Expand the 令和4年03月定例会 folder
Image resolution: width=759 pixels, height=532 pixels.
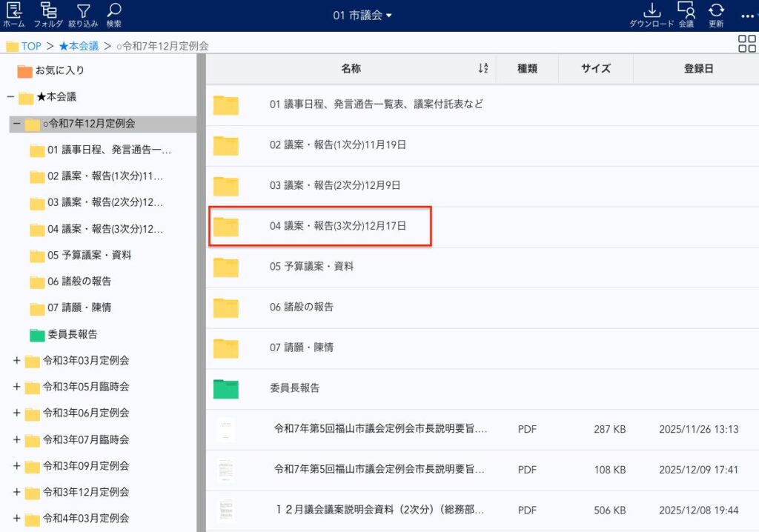16,519
